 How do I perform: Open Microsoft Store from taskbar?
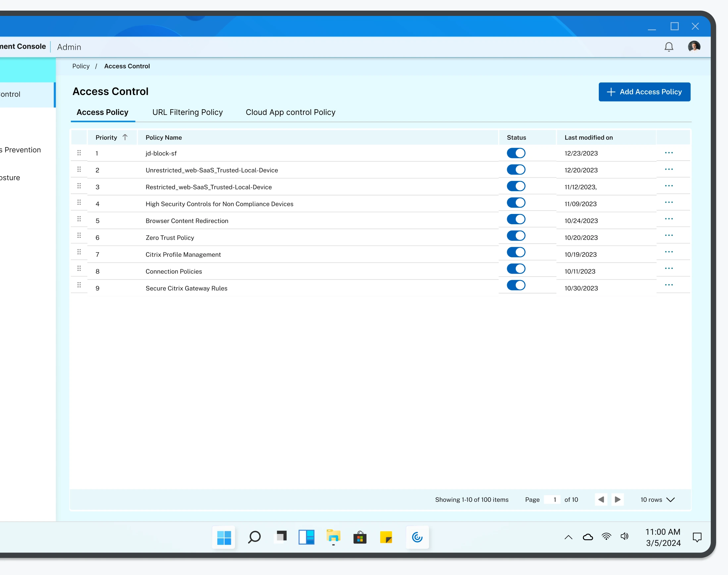point(360,538)
